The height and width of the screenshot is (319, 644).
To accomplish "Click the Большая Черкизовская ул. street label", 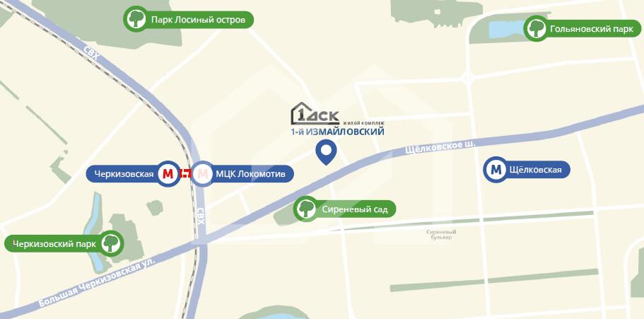I will tap(98, 283).
